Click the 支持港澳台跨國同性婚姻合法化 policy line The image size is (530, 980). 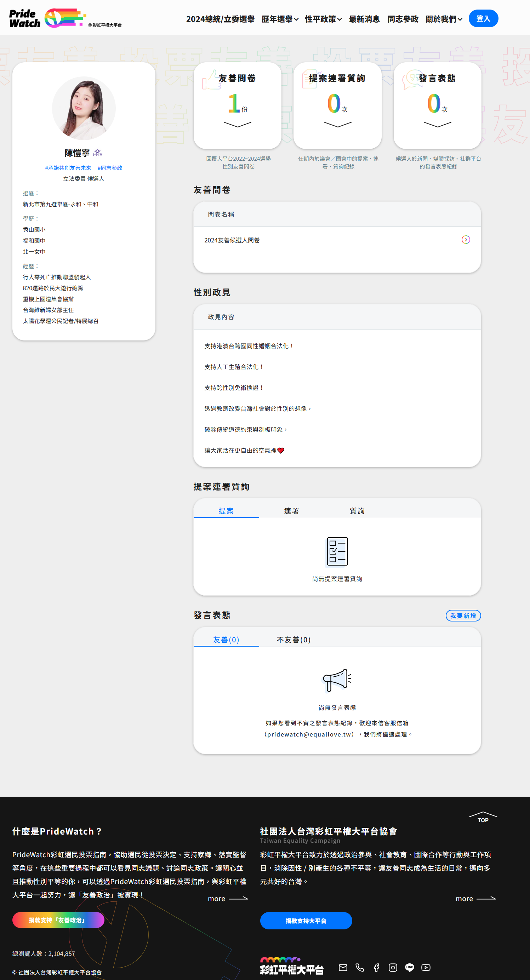pyautogui.click(x=249, y=346)
